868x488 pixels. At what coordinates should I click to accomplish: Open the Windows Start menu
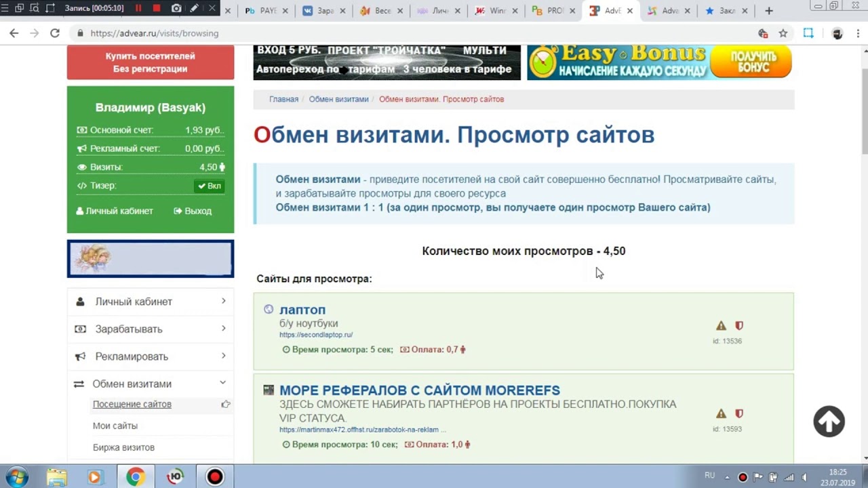(16, 477)
